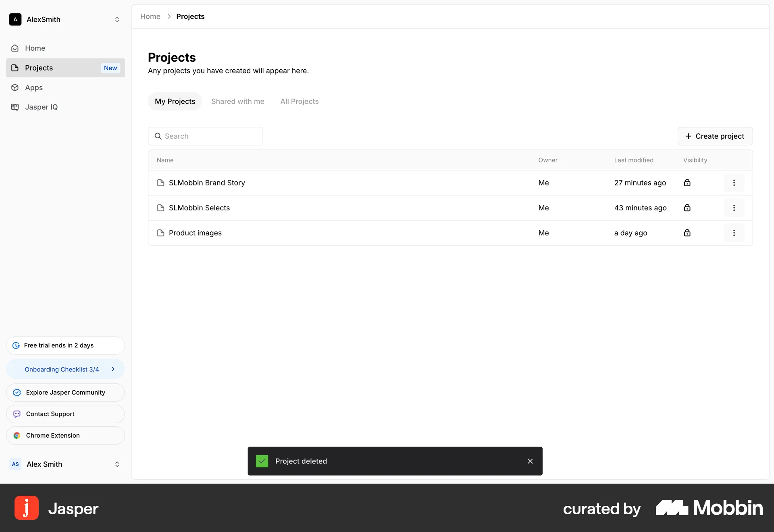Expand the AlexSmith workspace switcher
The image size is (774, 532).
[117, 19]
